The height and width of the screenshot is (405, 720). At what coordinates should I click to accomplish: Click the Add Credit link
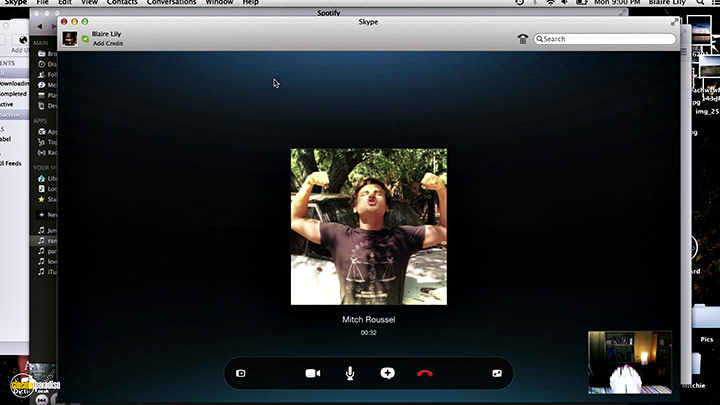point(108,43)
